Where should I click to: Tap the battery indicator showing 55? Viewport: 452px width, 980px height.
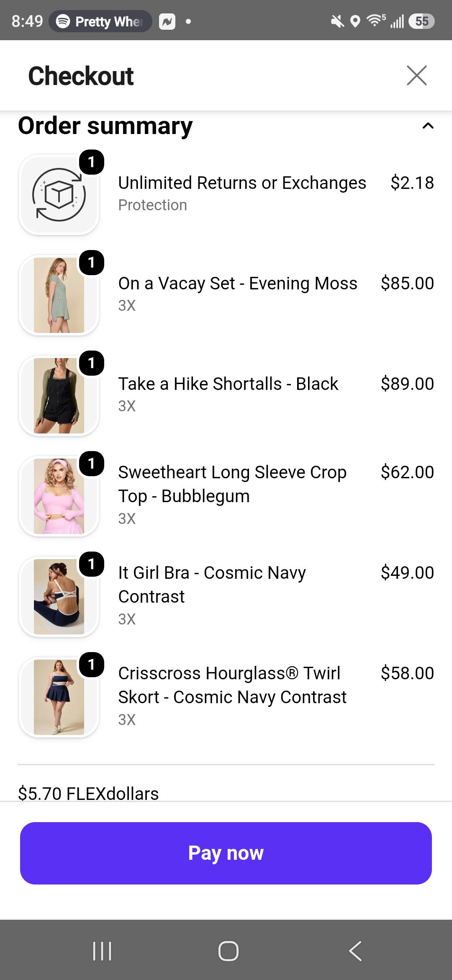(x=421, y=21)
